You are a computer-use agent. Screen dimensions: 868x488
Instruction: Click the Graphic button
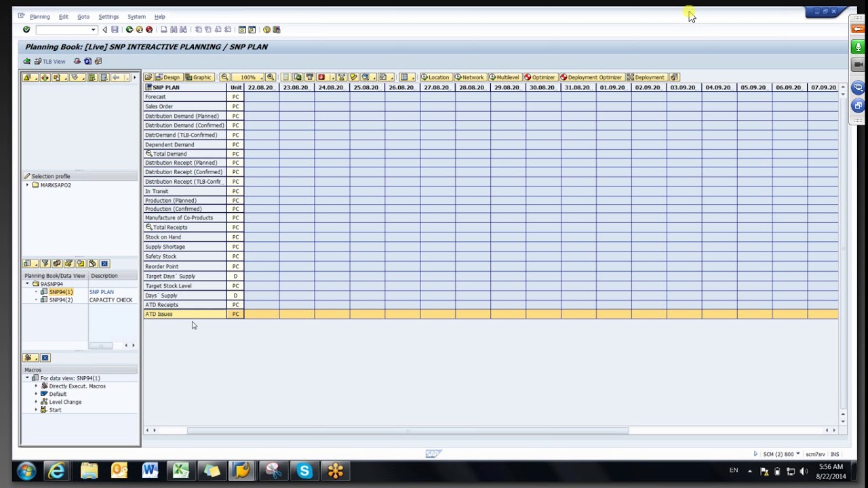click(x=198, y=77)
